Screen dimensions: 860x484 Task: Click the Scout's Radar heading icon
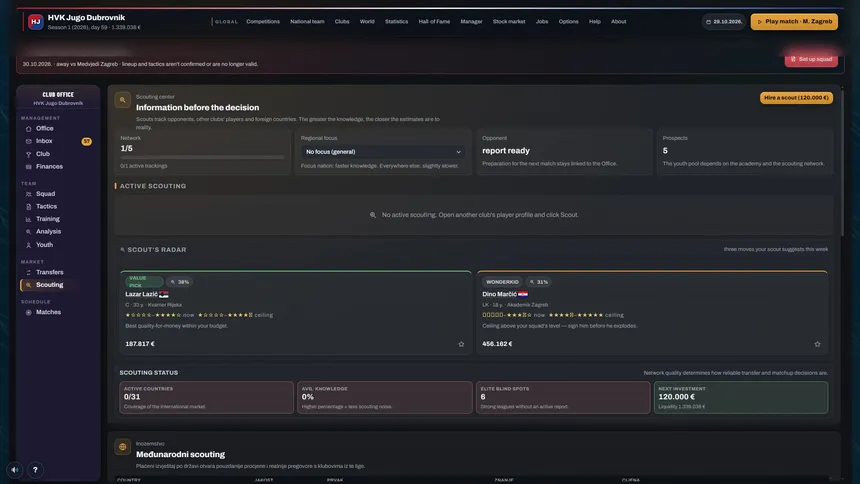pyautogui.click(x=122, y=250)
